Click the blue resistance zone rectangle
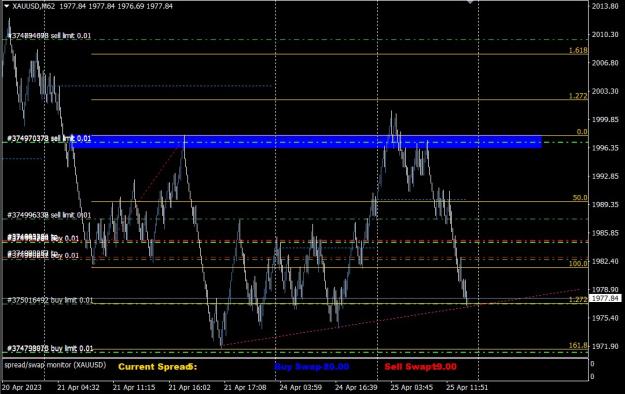 pyautogui.click(x=306, y=142)
